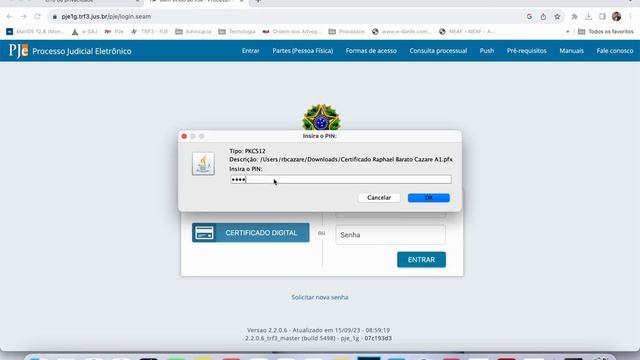Close the PJe browser tab

[242, 1]
